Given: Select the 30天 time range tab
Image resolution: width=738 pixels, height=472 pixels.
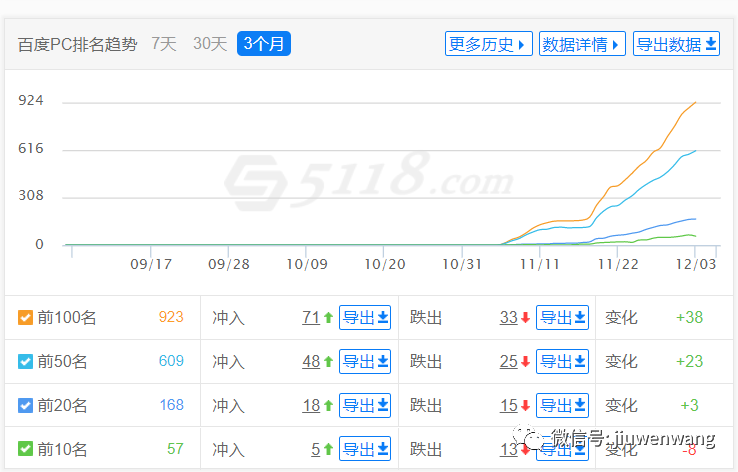Looking at the screenshot, I should pos(210,44).
